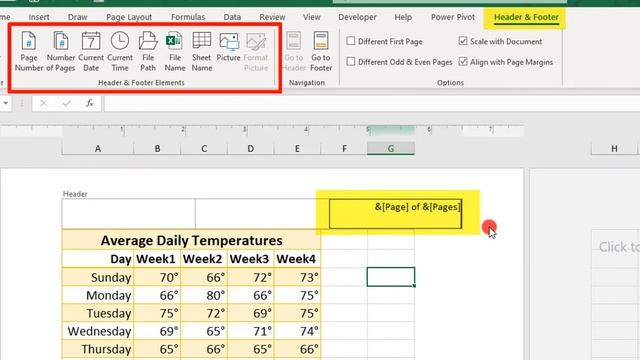Open the Draw ribbon tab
Screen dimensions: 640x360
tap(78, 17)
